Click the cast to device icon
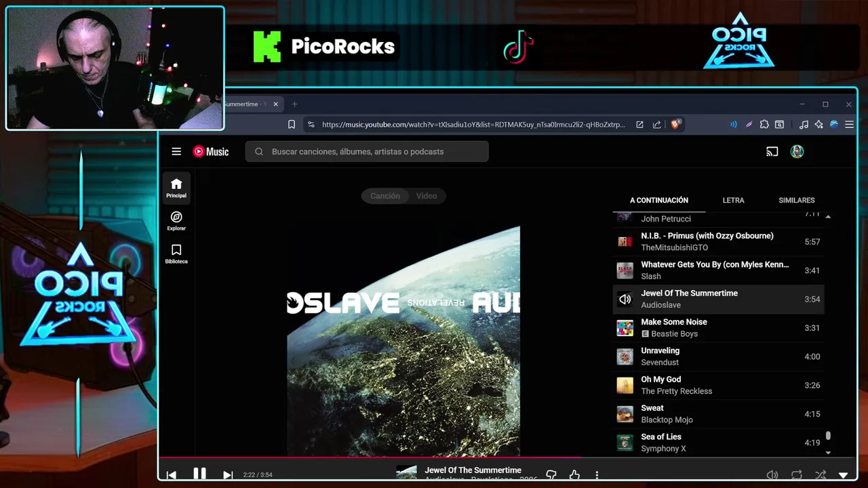 click(x=772, y=152)
